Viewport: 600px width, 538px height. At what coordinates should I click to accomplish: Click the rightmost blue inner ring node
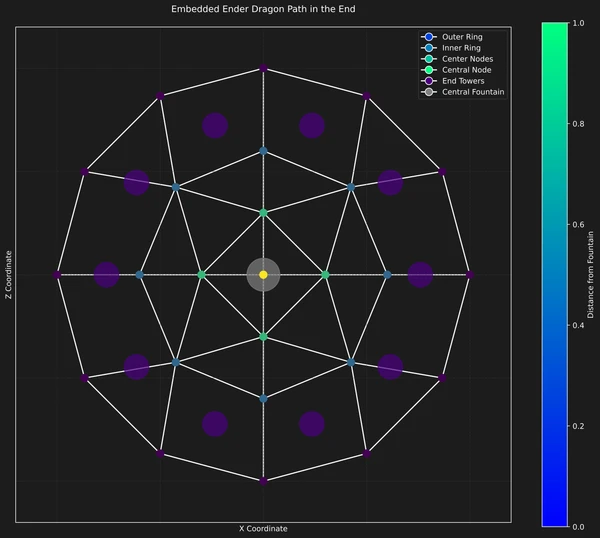click(387, 275)
